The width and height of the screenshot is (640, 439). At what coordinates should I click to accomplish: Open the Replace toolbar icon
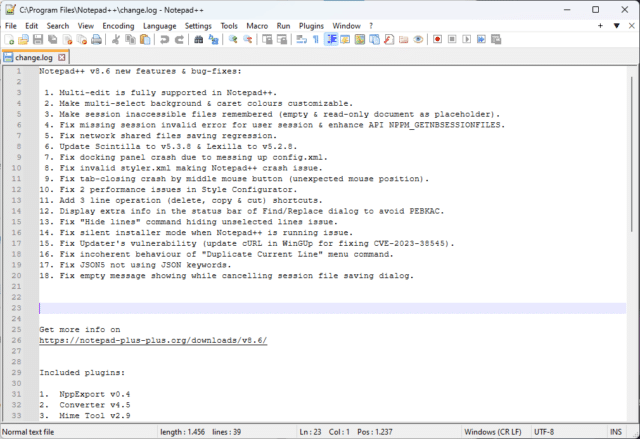point(213,40)
